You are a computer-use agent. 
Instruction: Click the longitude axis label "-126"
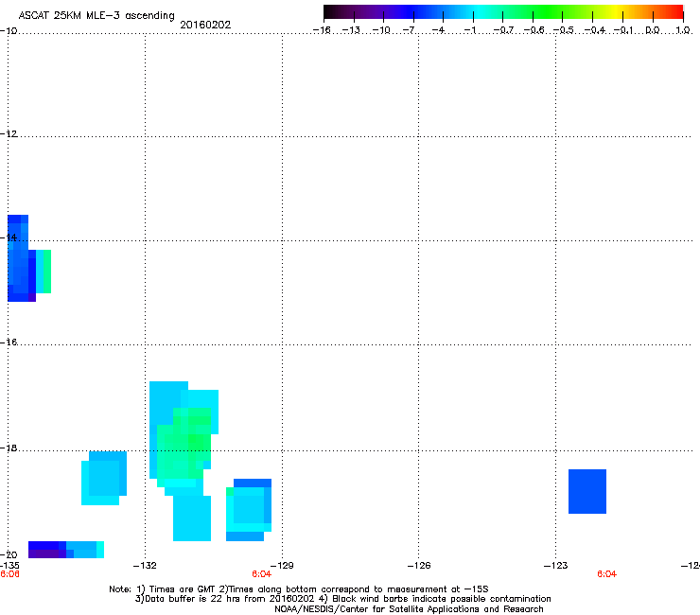(x=419, y=566)
